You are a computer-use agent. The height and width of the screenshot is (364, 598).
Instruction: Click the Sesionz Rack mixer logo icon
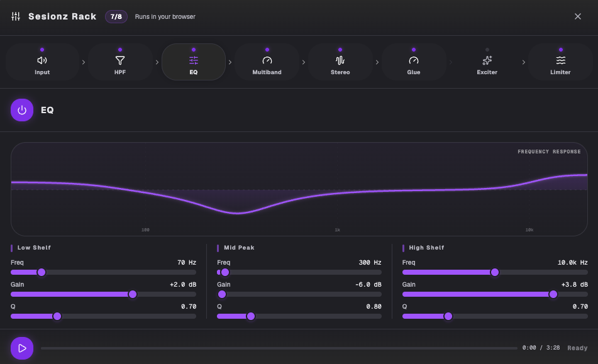click(x=16, y=16)
